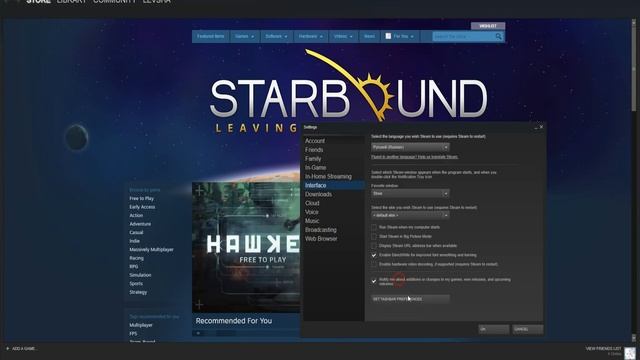Browse the Sports genre link
Image resolution: width=640 pixels, height=360 pixels.
click(136, 284)
